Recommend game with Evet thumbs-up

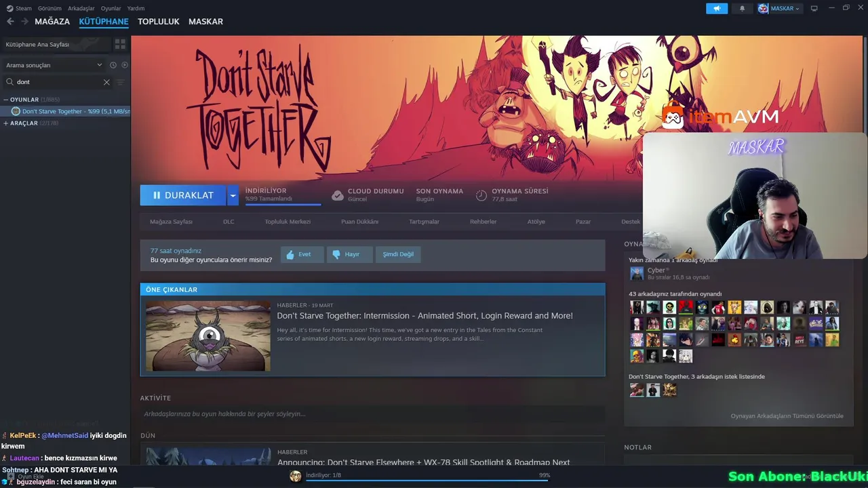(x=302, y=254)
